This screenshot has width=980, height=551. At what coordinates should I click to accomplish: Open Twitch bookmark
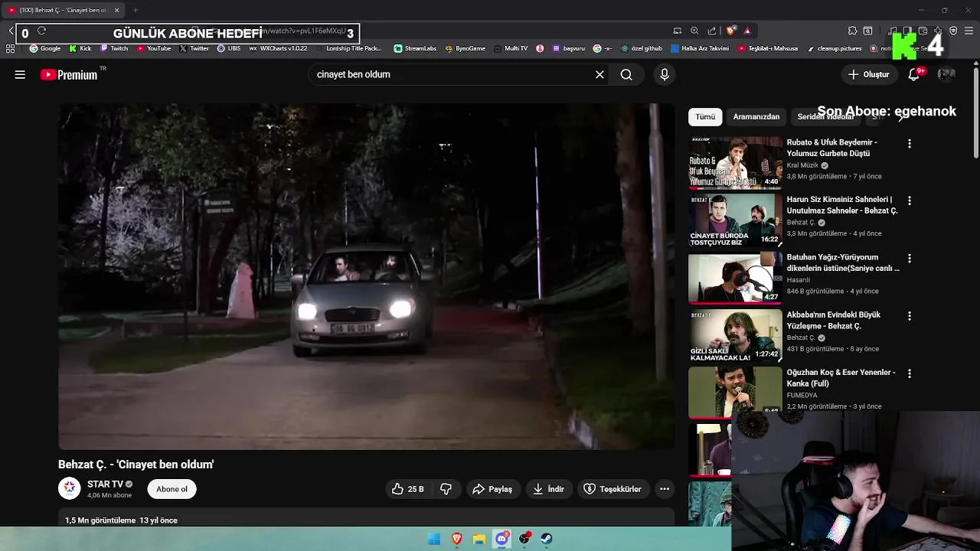[x=114, y=48]
